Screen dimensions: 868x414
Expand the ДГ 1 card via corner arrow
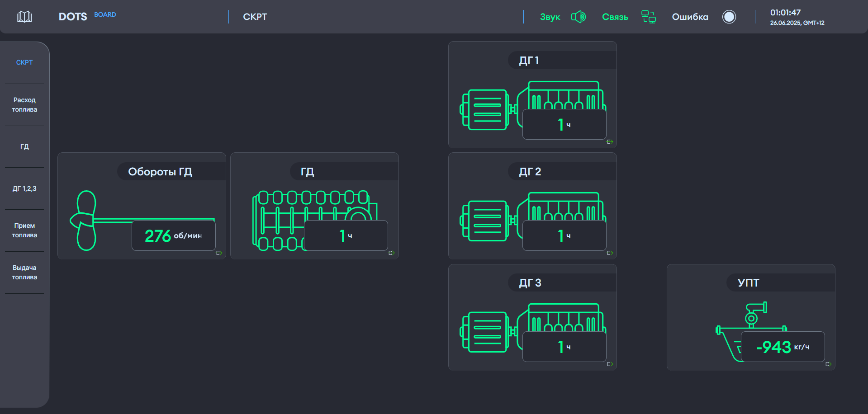[610, 142]
